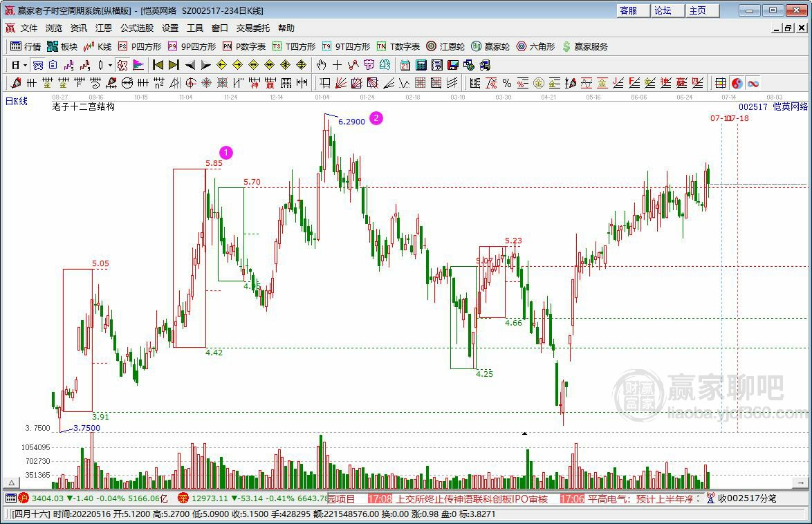Click the 沪 Shanghai index 3404.03 entry

click(x=93, y=498)
